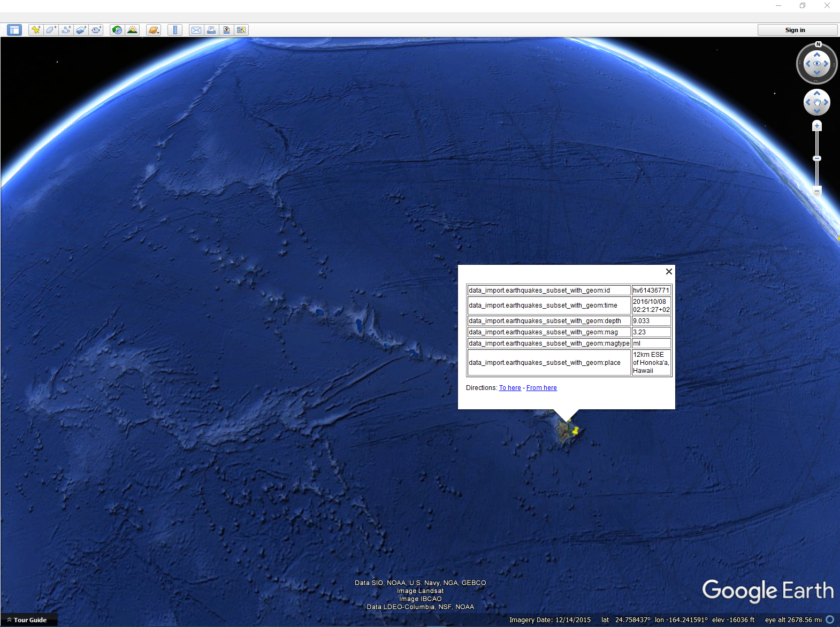Open the ruler measurement tool
This screenshot has height=627, width=840.
pyautogui.click(x=175, y=30)
